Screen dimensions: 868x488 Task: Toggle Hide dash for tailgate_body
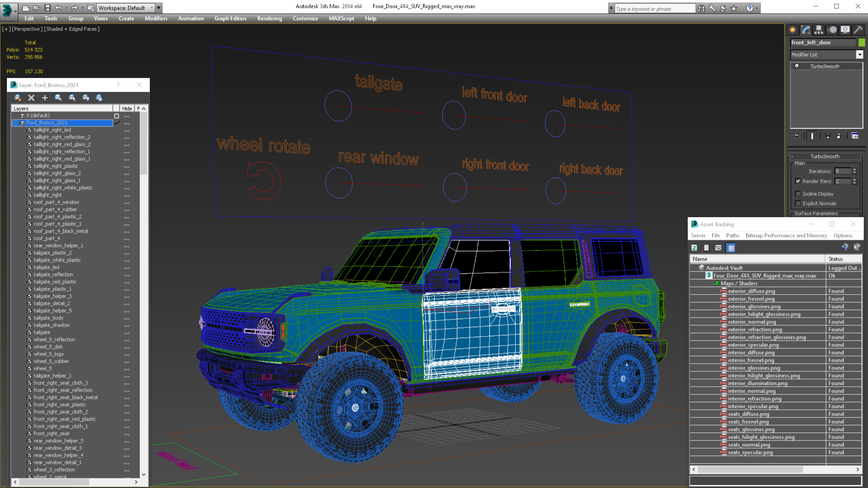(127, 319)
